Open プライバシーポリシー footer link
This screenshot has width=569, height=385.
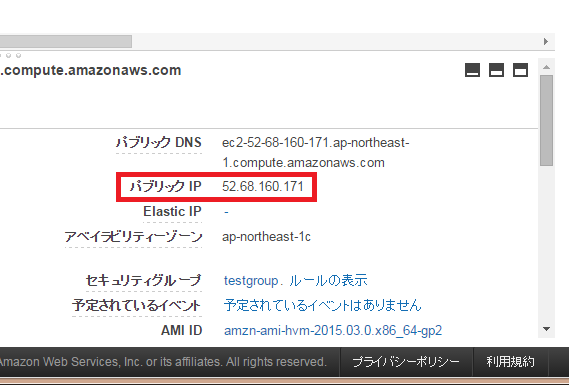point(406,362)
